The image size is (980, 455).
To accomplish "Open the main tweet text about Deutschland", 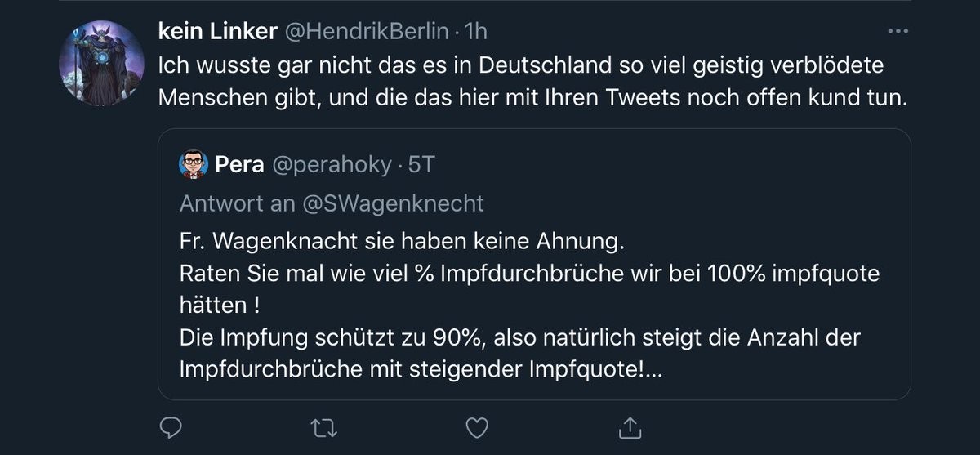I will click(523, 80).
